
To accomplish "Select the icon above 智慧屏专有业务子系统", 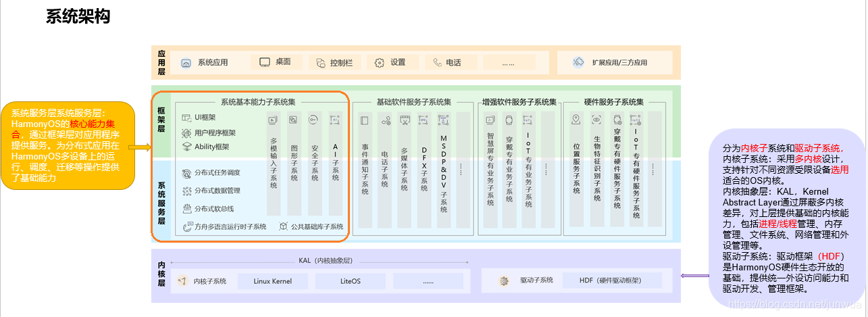I will pyautogui.click(x=491, y=120).
